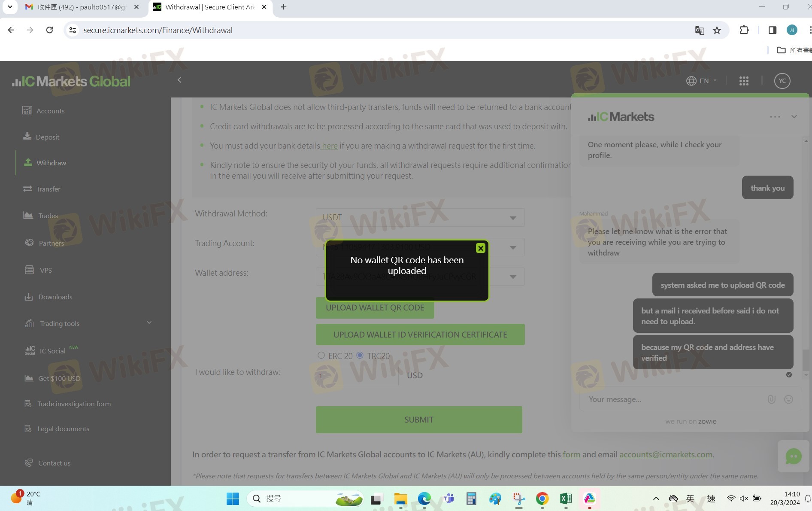The image size is (812, 511).
Task: Click the Submit button
Action: click(x=419, y=420)
